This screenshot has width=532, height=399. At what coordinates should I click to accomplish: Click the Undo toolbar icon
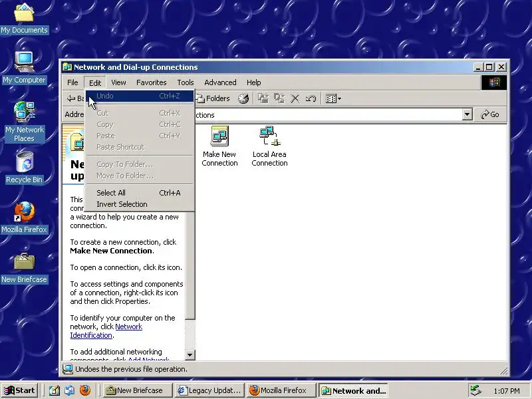pyautogui.click(x=311, y=98)
